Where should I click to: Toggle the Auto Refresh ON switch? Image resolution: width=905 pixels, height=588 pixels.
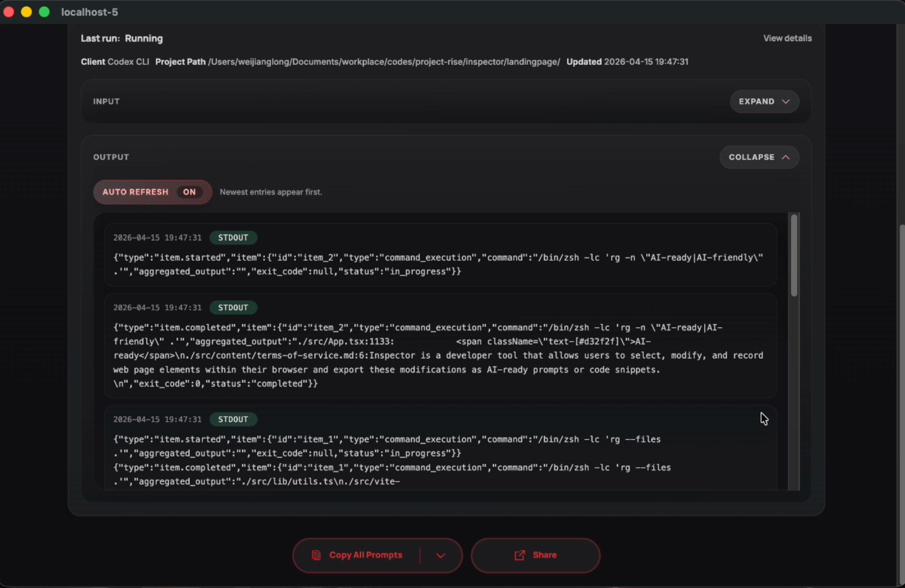(x=153, y=192)
